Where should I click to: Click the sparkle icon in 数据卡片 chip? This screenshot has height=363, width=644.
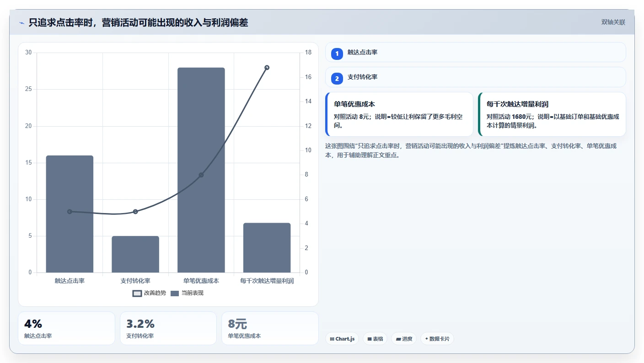[x=426, y=339]
